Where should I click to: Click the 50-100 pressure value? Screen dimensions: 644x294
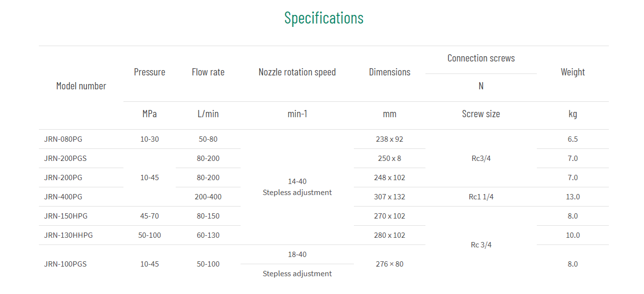pos(149,235)
